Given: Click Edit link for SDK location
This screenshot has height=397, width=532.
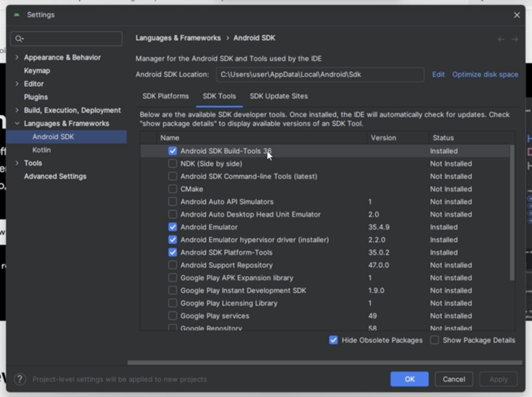Looking at the screenshot, I should click(x=438, y=75).
